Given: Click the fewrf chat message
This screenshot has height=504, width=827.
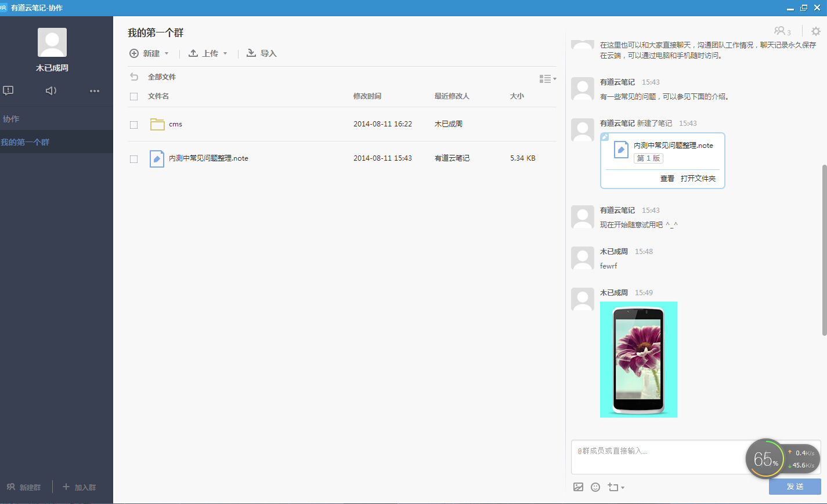Looking at the screenshot, I should (x=608, y=266).
